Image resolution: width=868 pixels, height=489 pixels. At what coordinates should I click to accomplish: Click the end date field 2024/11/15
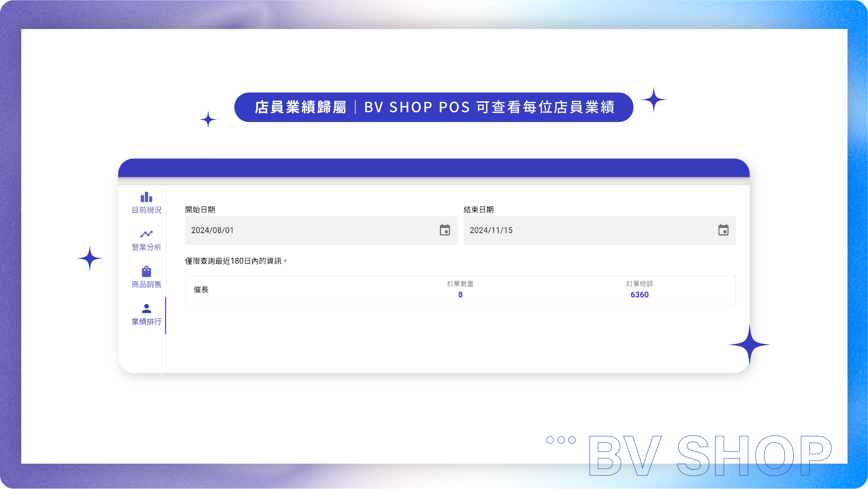599,231
